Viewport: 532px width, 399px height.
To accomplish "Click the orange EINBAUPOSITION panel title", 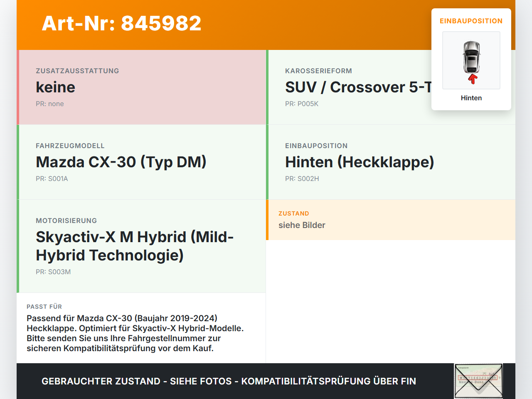I will pyautogui.click(x=471, y=21).
